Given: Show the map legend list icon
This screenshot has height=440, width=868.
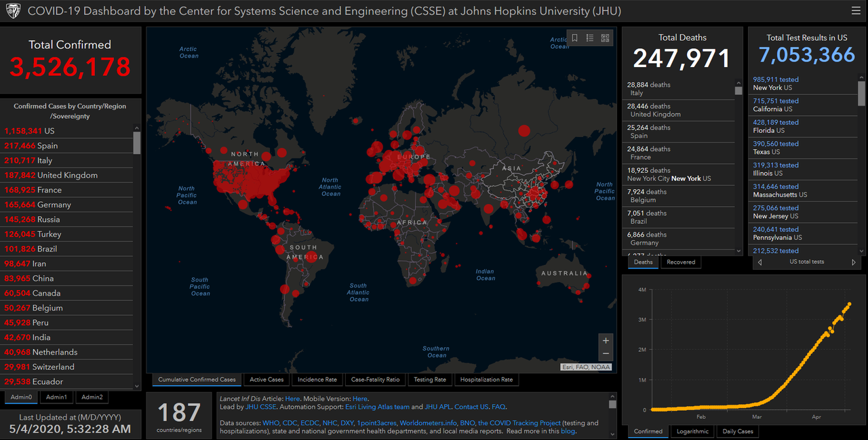Looking at the screenshot, I should pos(590,38).
